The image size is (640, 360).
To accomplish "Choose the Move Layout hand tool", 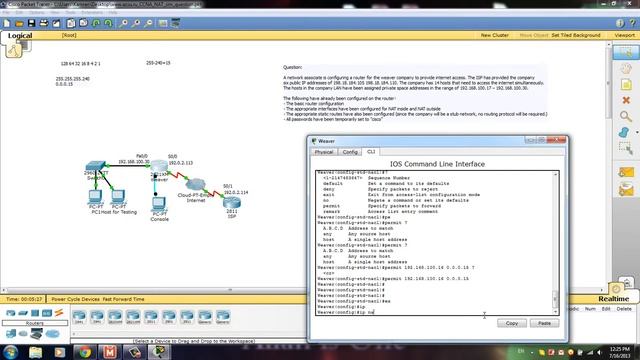I will [x=625, y=69].
